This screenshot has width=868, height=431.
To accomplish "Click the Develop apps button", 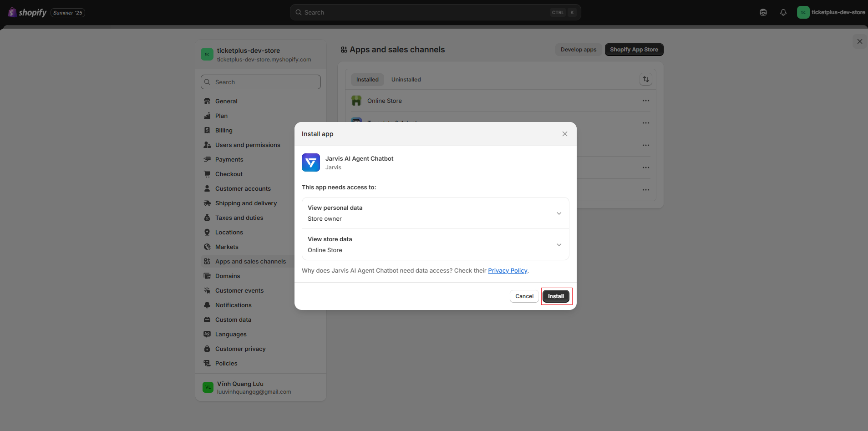I will (579, 50).
